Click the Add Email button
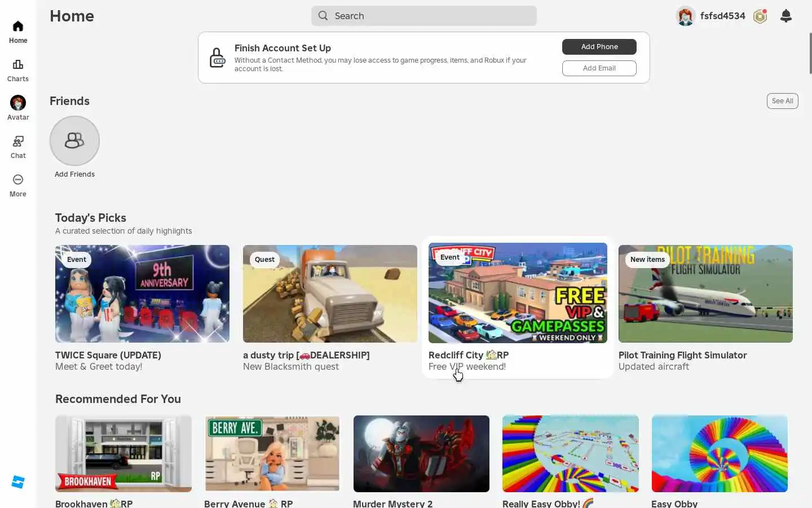Viewport: 812px width, 508px height. pos(599,68)
